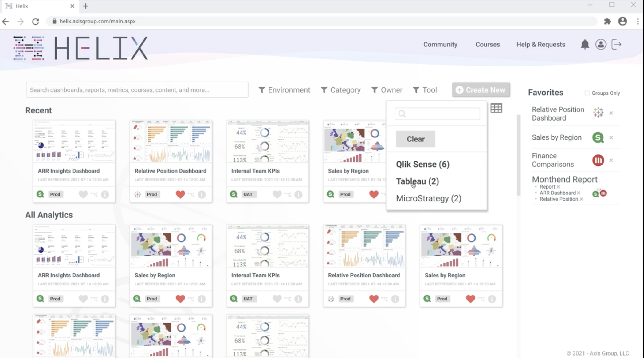644x358 pixels.
Task: Navigate to the Community menu item
Action: point(440,44)
